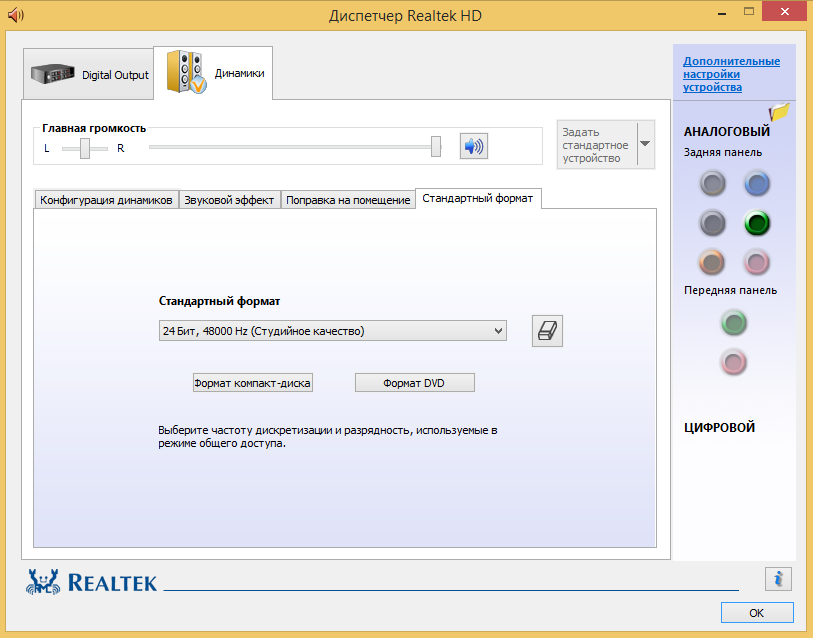Click the Задняя панель label
This screenshot has width=813, height=638.
tap(723, 152)
